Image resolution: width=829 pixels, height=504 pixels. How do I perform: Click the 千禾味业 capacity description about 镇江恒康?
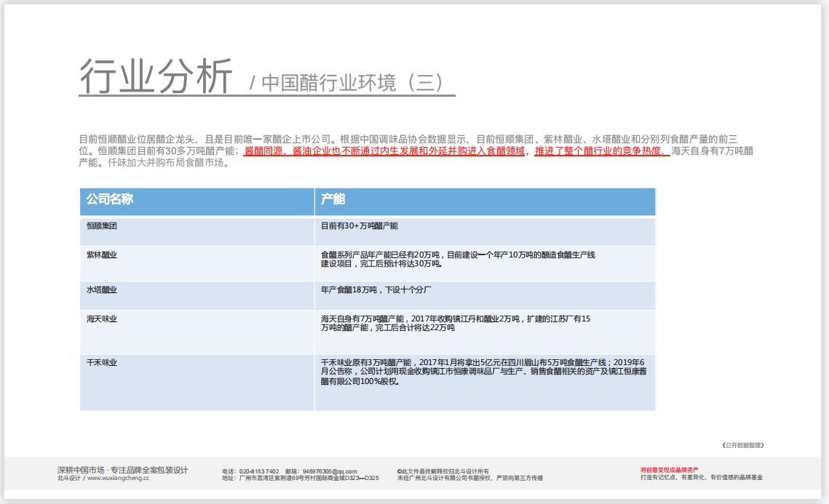pyautogui.click(x=483, y=372)
